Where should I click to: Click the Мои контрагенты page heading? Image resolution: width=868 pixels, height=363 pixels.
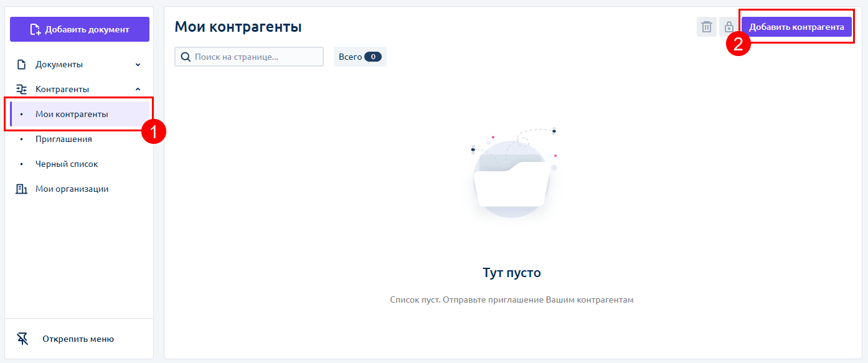[238, 27]
